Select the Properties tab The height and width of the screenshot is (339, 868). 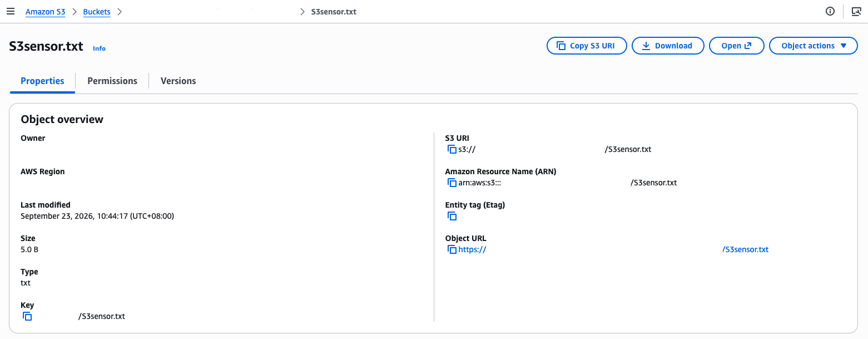42,81
